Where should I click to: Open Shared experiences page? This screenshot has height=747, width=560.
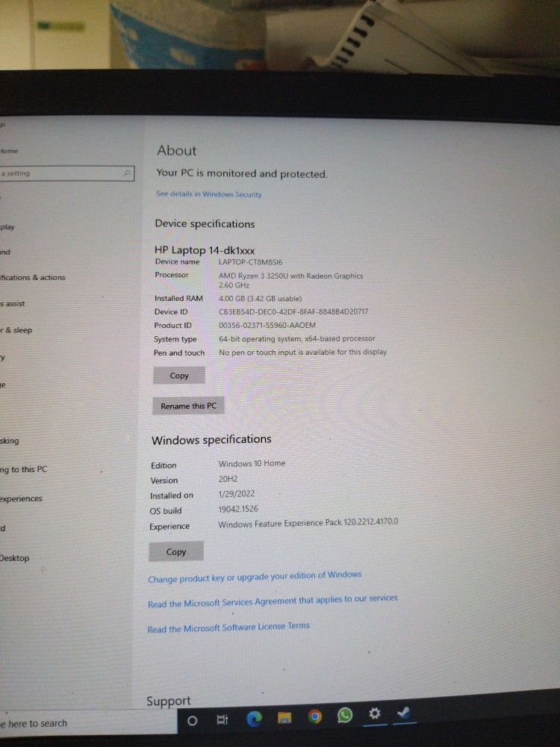click(x=22, y=498)
